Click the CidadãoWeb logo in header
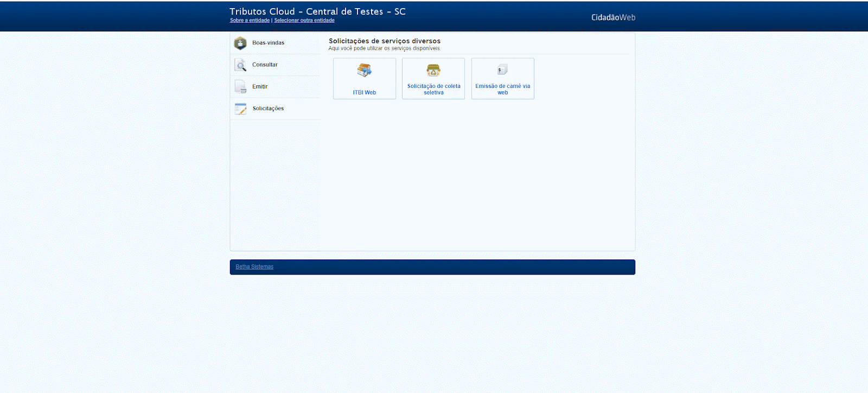The height and width of the screenshot is (393, 868). point(613,17)
